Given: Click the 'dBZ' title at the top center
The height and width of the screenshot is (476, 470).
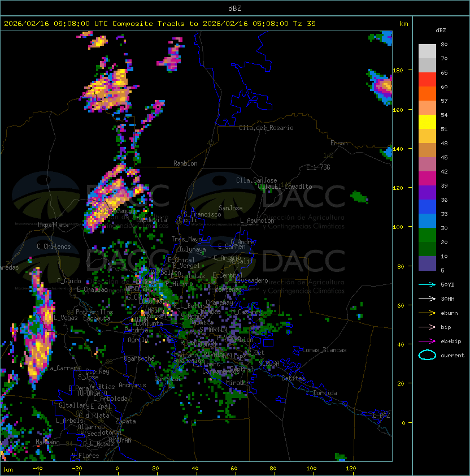Looking at the screenshot, I should pos(235,8).
